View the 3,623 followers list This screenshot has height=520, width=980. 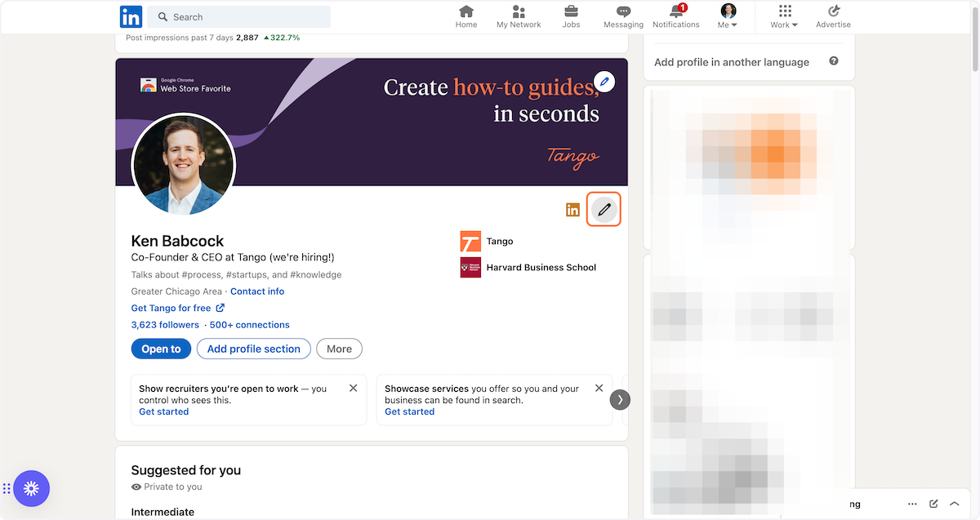[165, 325]
